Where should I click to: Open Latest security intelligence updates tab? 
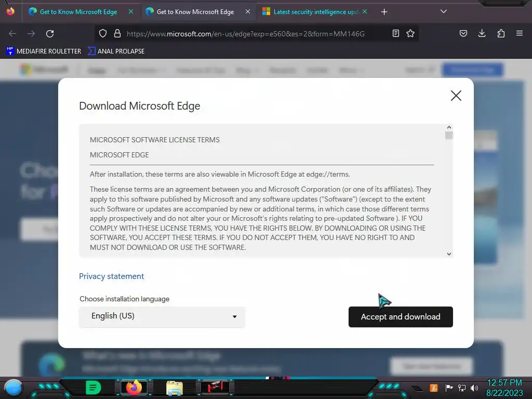click(315, 12)
